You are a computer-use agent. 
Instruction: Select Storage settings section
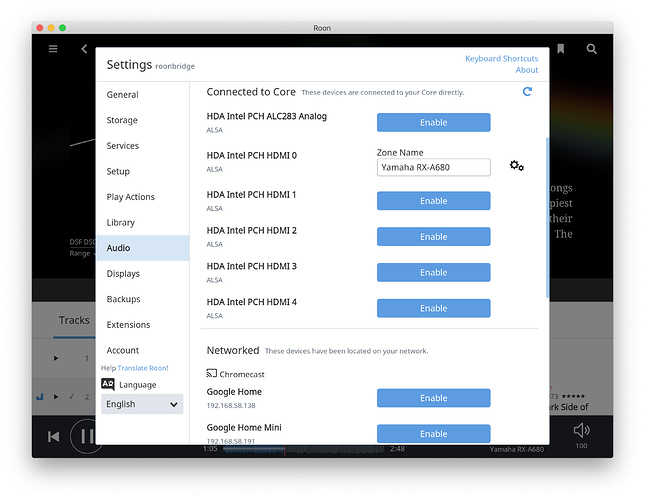point(142,120)
